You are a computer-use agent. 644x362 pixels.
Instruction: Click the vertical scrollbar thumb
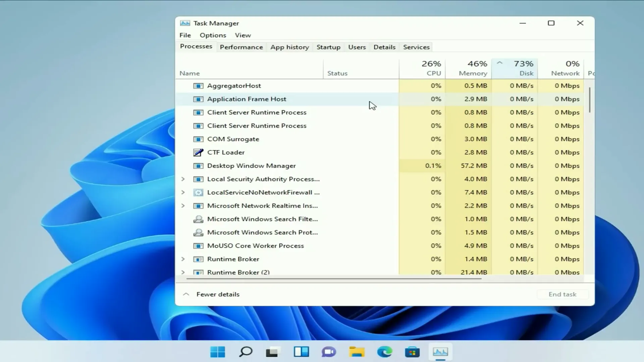click(589, 100)
